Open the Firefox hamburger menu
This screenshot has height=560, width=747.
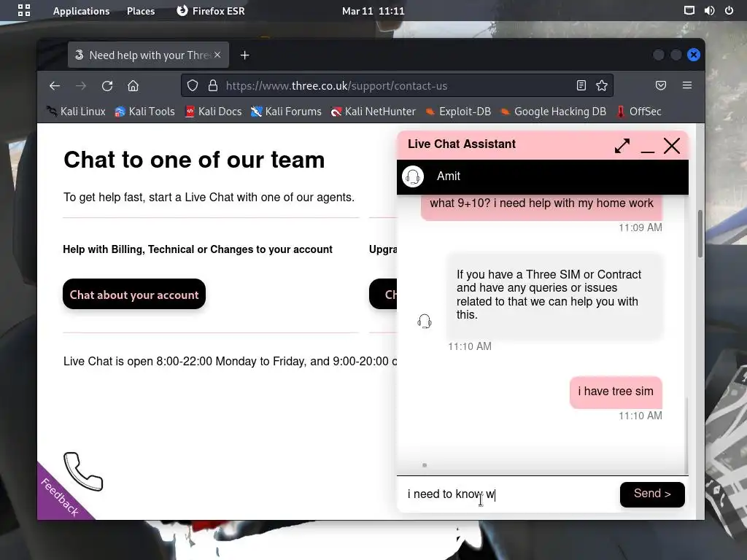[687, 86]
